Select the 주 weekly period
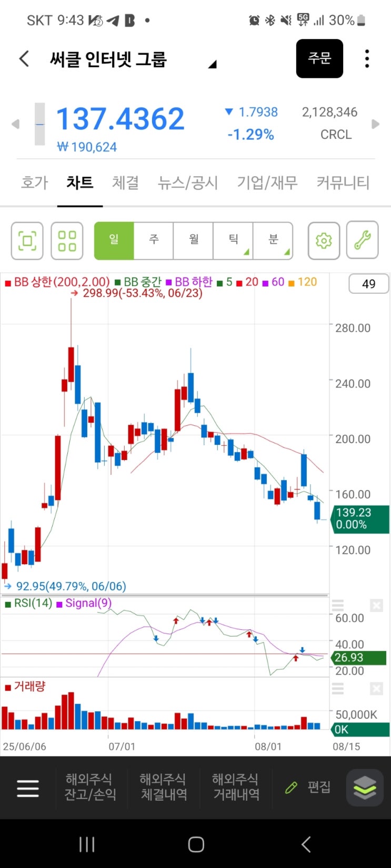Viewport: 391px width, 868px height. tap(154, 241)
